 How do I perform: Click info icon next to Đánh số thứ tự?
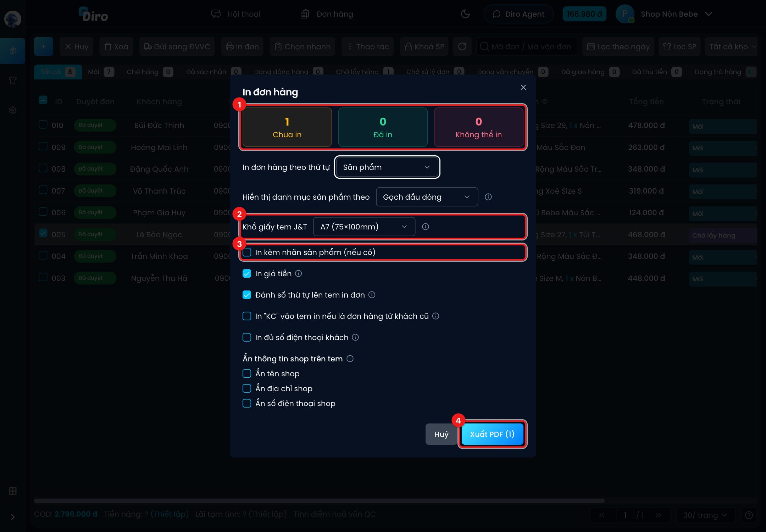pyautogui.click(x=372, y=295)
